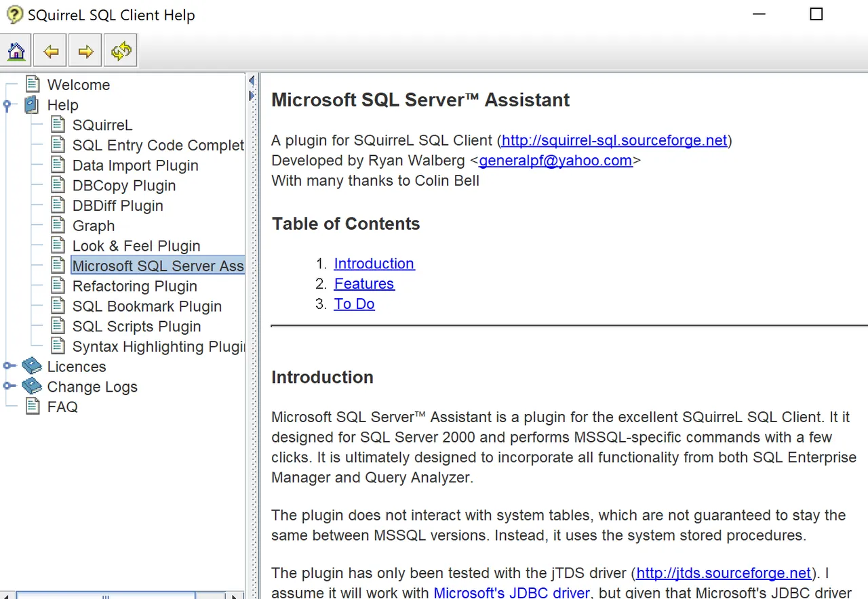
Task: Click the horizontal scrollbar left arrow
Action: (x=7, y=596)
